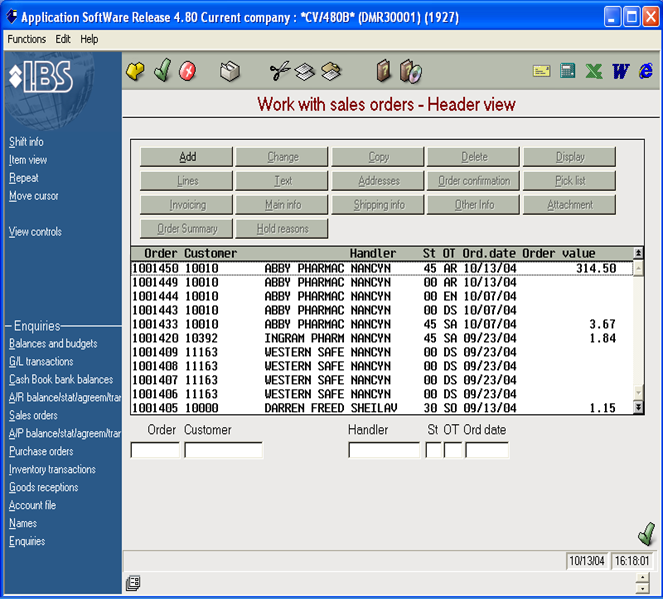
Task: Open the Help menu
Action: [89, 39]
